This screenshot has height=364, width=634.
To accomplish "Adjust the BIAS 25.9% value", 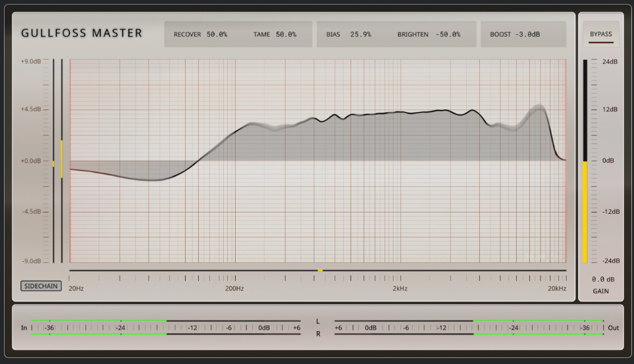I will (360, 34).
